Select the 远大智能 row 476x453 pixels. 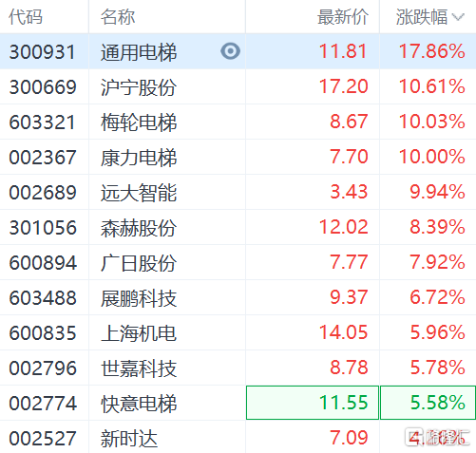point(238,192)
